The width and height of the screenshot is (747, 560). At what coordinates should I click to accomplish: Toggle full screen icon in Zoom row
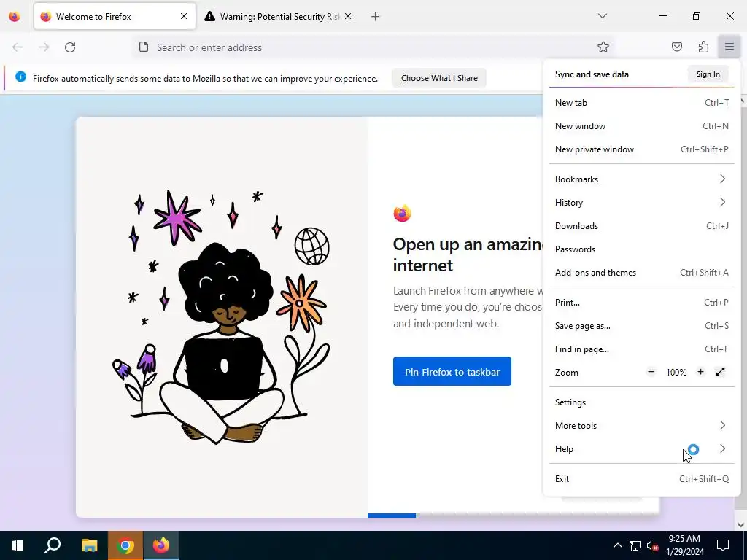point(720,372)
